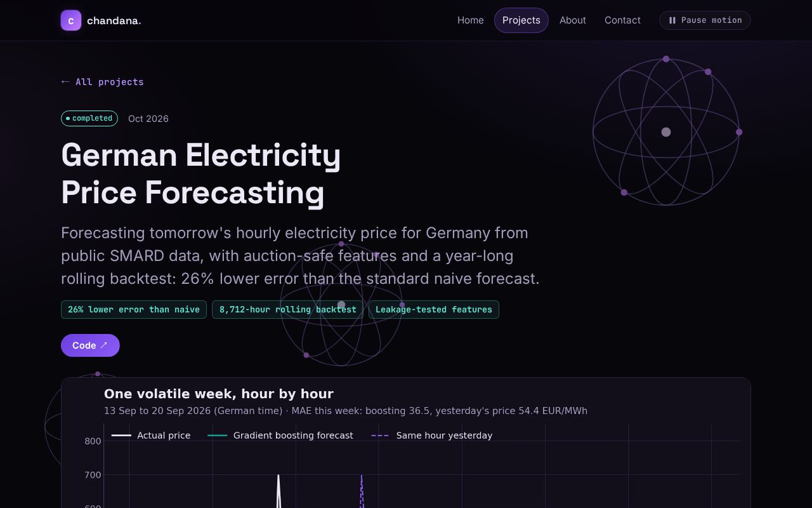The image size is (812, 508).
Task: Click the chandana site name
Action: [x=114, y=20]
